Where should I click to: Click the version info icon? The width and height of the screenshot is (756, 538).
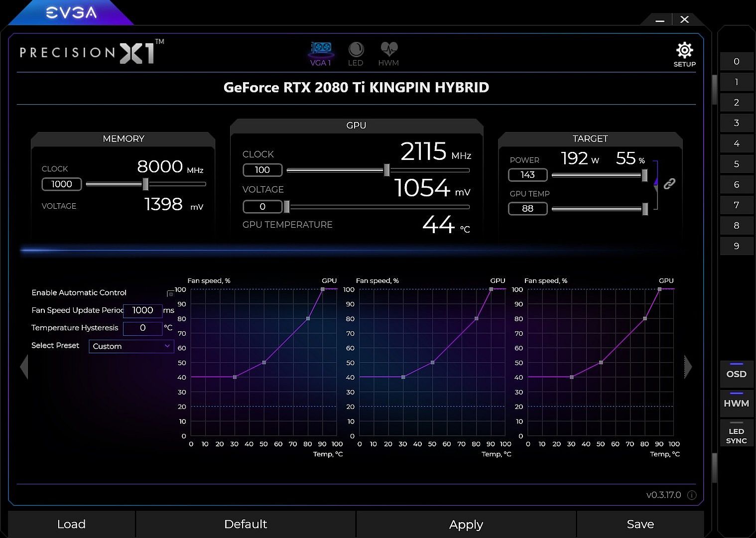click(x=692, y=495)
